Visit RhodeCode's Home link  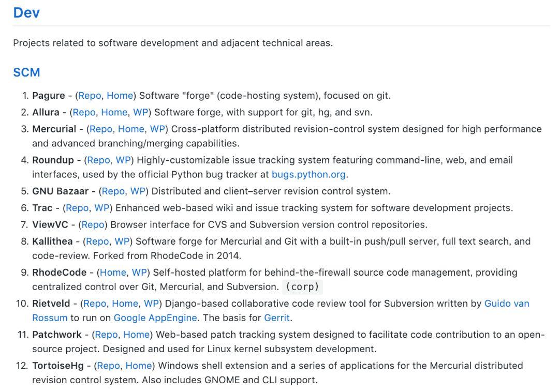(113, 272)
